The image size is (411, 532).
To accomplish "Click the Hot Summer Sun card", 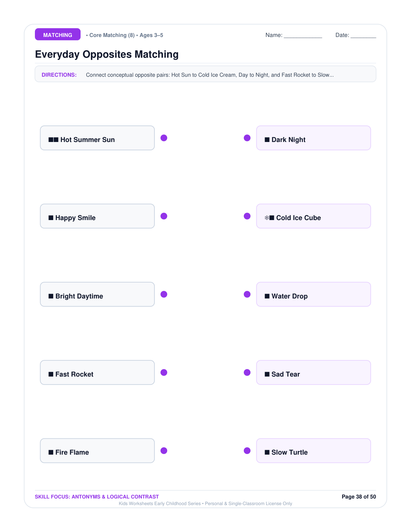I will (97, 138).
